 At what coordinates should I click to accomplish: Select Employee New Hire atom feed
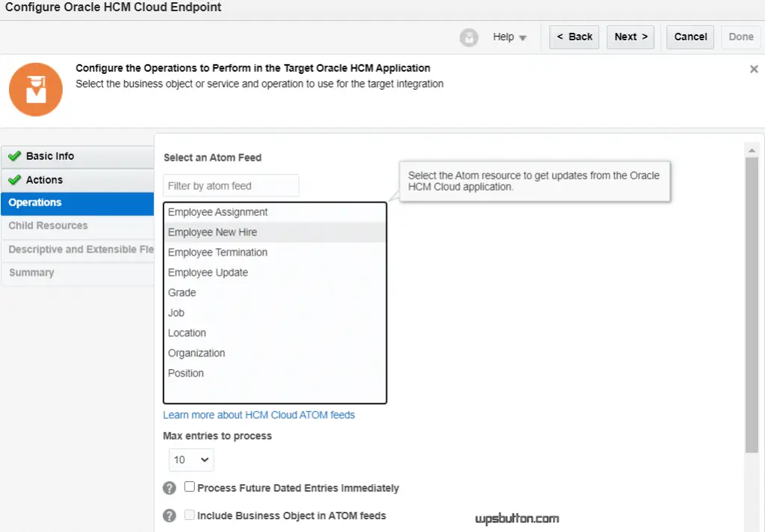pos(275,232)
